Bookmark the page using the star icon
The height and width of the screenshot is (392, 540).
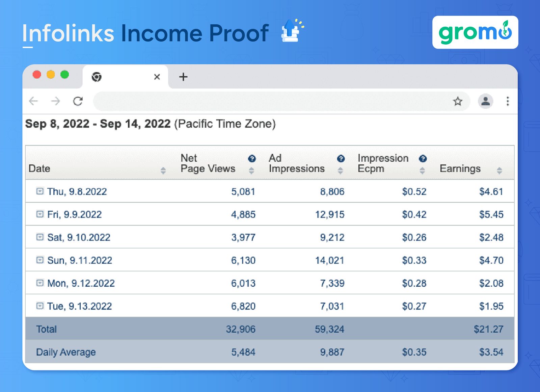point(458,101)
